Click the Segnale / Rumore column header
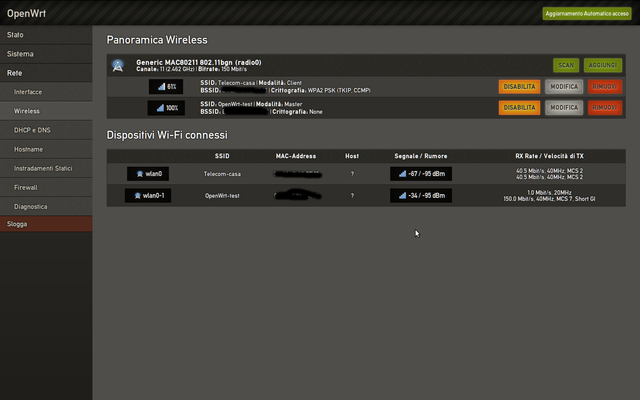Screen dimensions: 640x400 [421, 156]
